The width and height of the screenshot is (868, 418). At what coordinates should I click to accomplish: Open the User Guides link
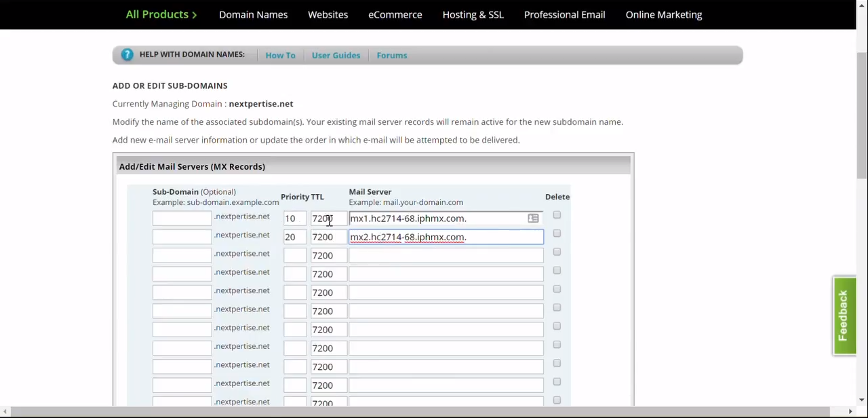[x=336, y=56]
